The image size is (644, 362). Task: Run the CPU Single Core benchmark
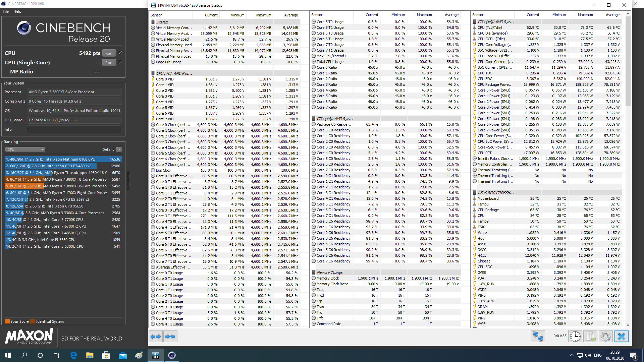[109, 63]
